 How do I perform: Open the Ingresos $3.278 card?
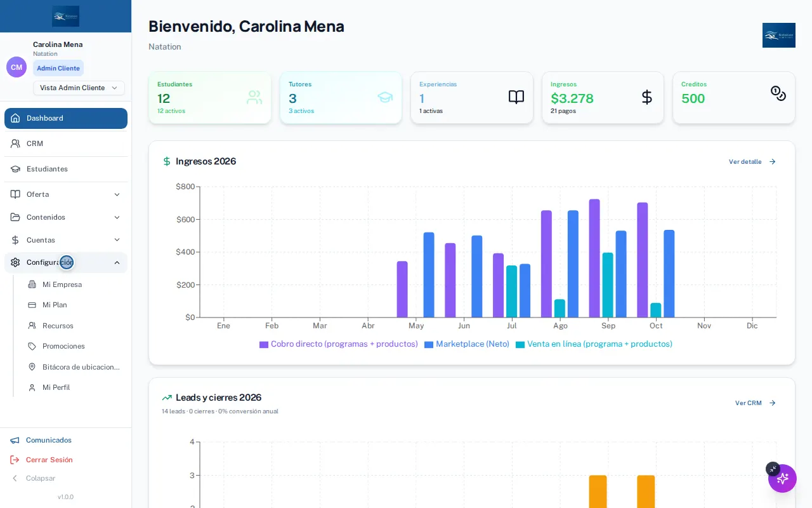(603, 97)
